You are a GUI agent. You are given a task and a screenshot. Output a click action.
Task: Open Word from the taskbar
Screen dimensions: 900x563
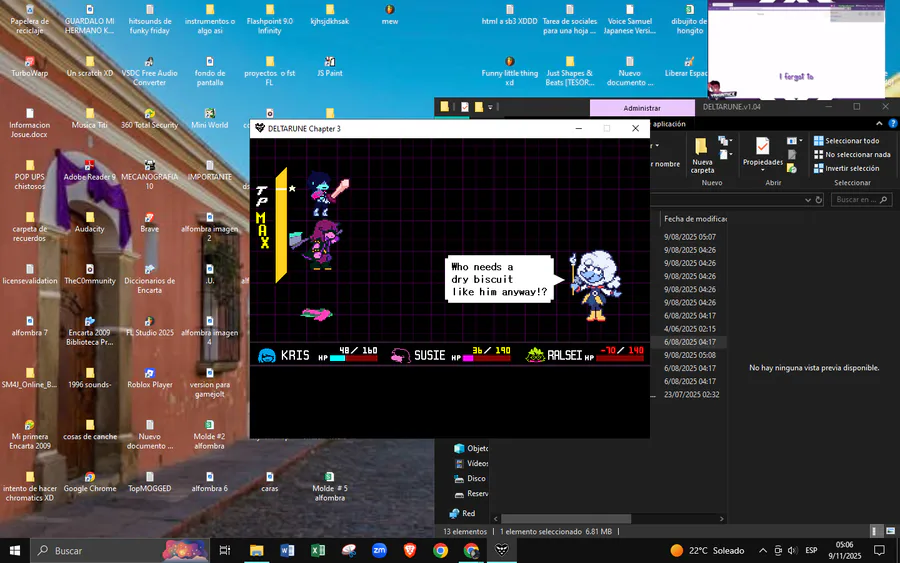287,550
